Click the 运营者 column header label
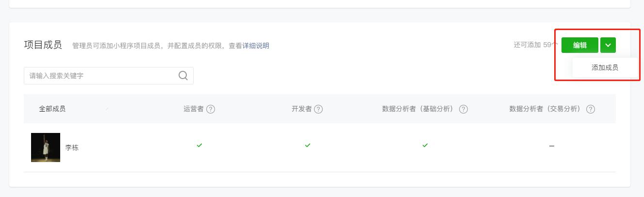The width and height of the screenshot is (644, 197). 194,109
